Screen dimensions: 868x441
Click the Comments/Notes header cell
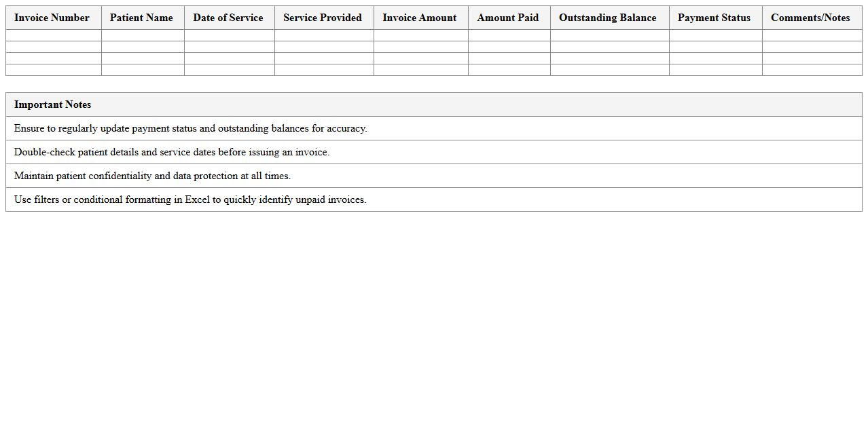[x=811, y=18]
